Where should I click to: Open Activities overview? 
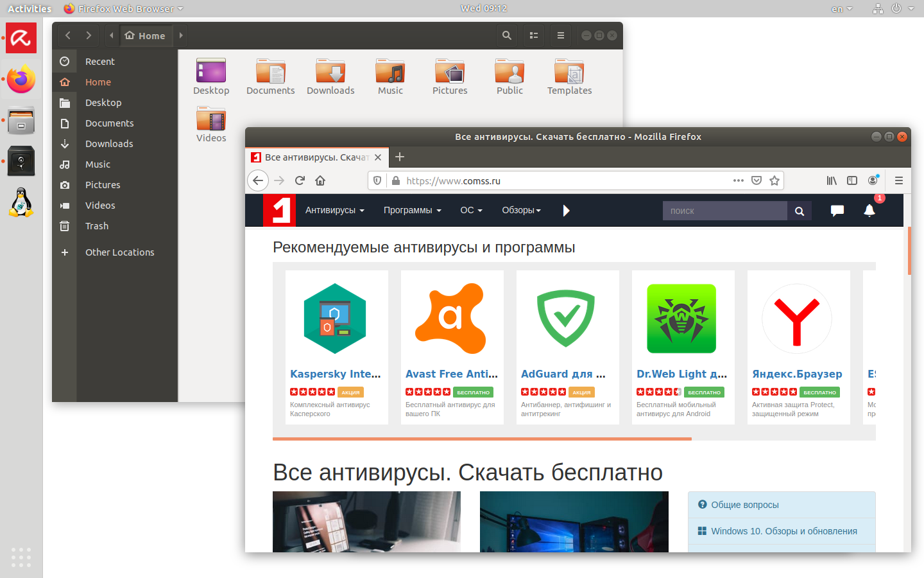coord(30,8)
